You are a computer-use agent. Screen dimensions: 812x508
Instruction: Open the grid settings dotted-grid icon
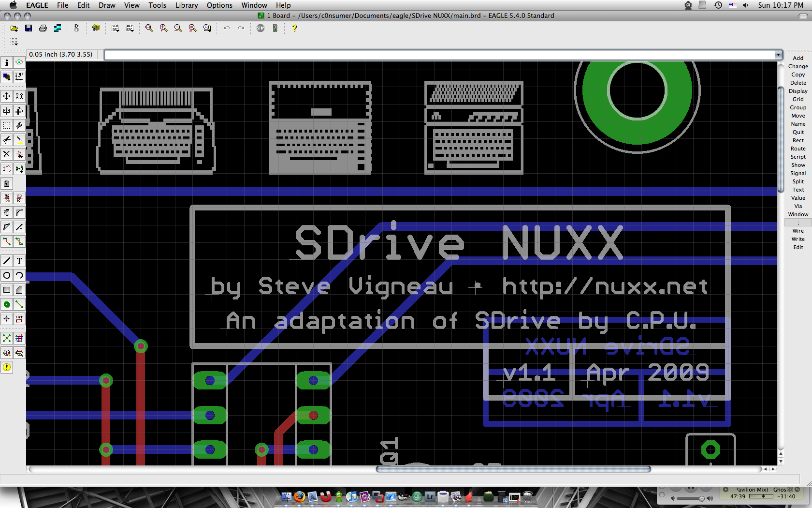(14, 42)
